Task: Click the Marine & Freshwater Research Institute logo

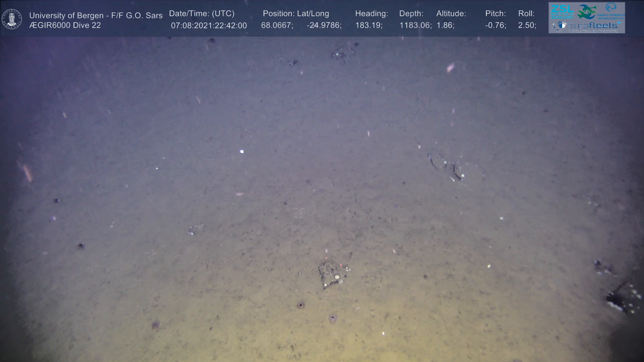Action: point(611,11)
